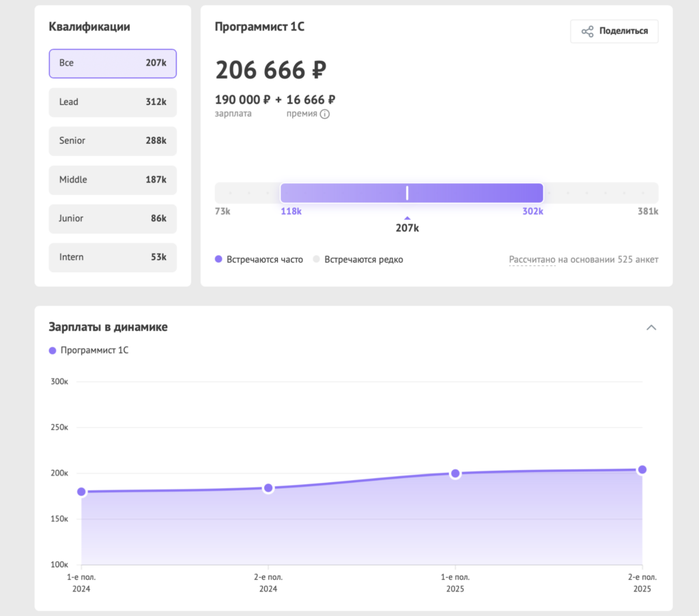Click the 2-е пол. 2025 chart data point
Viewport: 699px width, 616px height.
(x=642, y=469)
